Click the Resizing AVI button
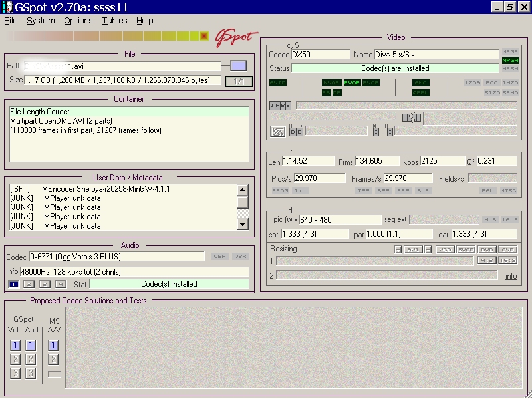This screenshot has width=532, height=399. point(413,250)
